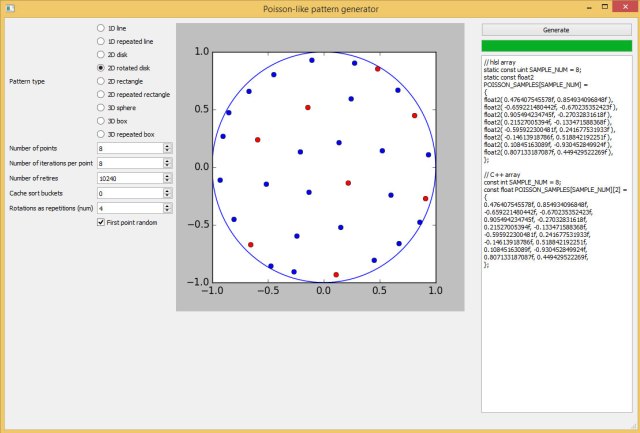The width and height of the screenshot is (640, 433).
Task: Click the Generate button
Action: (x=556, y=29)
